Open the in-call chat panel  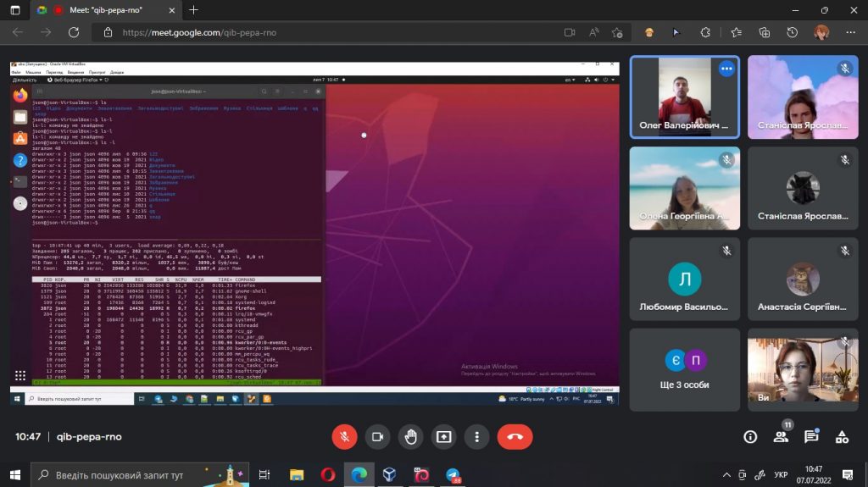(x=811, y=437)
